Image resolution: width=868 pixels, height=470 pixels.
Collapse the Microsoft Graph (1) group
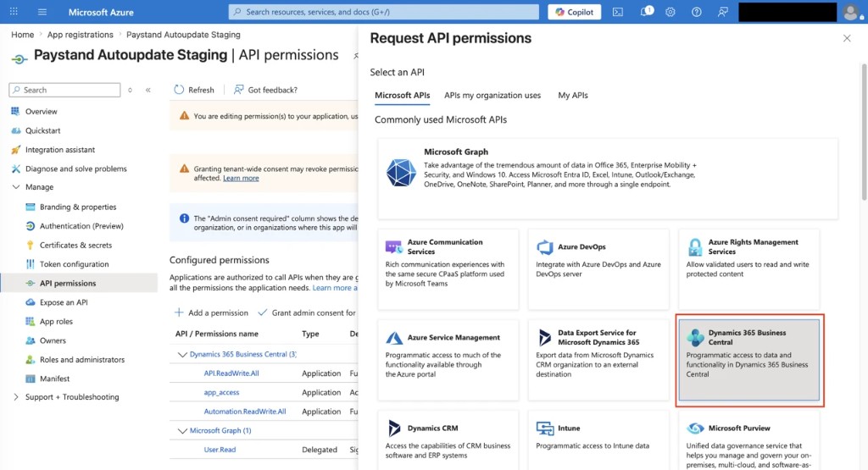click(182, 431)
